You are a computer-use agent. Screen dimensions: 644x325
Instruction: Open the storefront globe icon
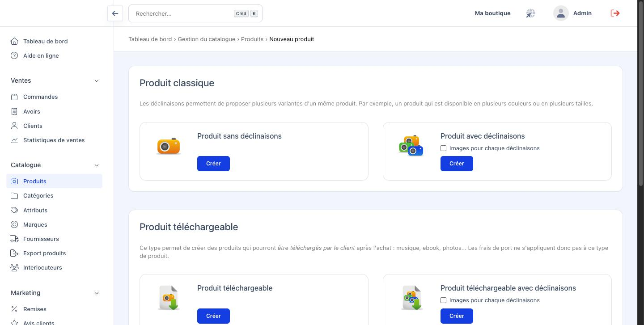(x=530, y=13)
